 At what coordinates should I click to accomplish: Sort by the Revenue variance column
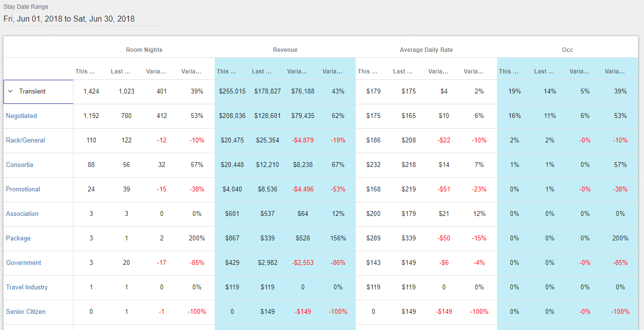point(297,71)
